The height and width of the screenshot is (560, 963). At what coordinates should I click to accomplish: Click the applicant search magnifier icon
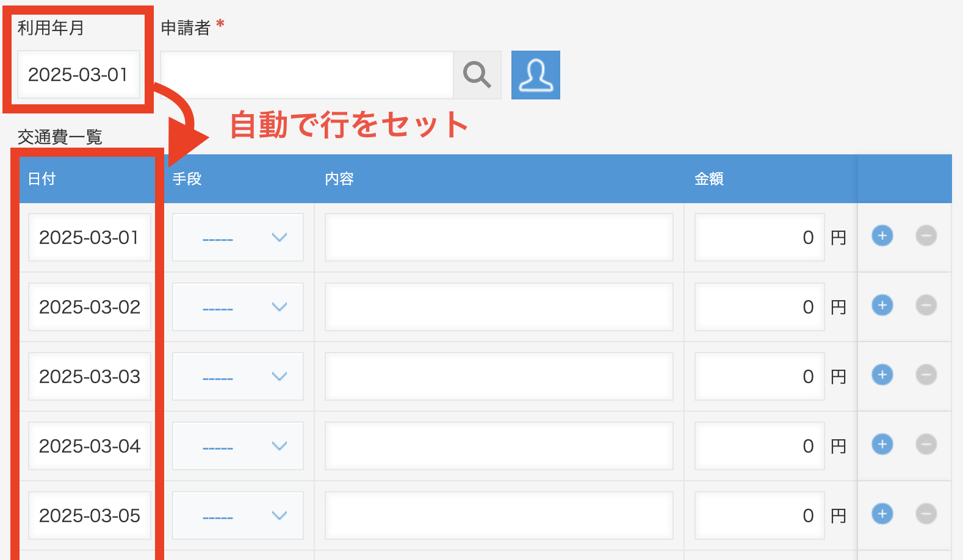[x=477, y=75]
